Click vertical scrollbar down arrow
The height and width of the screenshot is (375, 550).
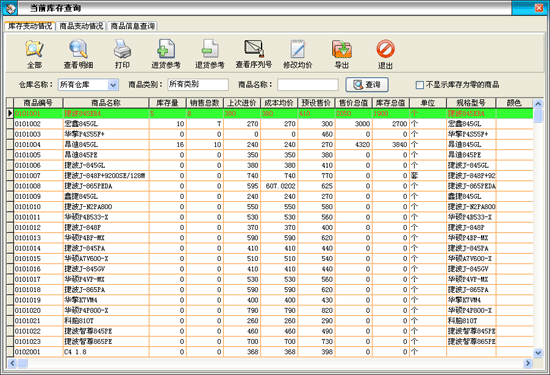click(538, 353)
